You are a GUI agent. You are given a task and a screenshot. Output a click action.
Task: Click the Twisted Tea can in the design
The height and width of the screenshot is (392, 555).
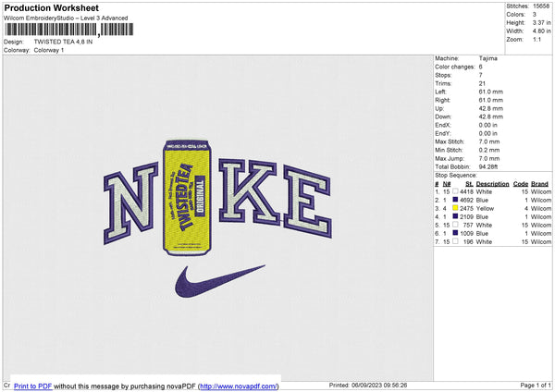pyautogui.click(x=187, y=197)
